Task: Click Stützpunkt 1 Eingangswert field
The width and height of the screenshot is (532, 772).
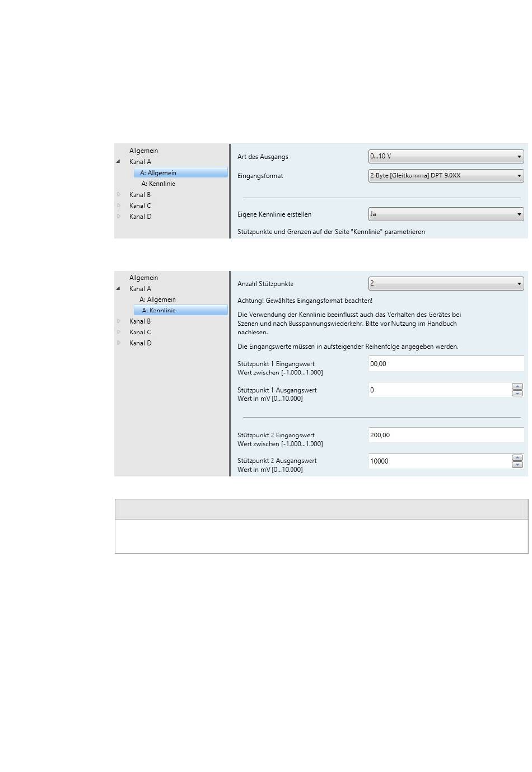Action: [x=446, y=364]
